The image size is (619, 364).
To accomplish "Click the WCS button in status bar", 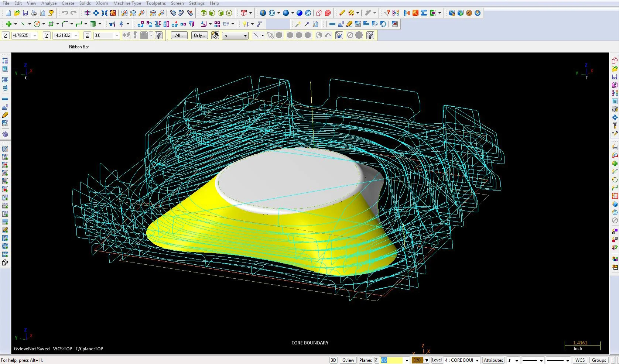I will point(580,360).
